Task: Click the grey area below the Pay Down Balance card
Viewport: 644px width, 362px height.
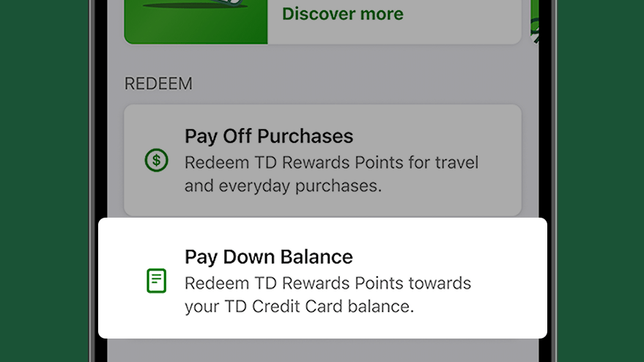Action: (323, 350)
